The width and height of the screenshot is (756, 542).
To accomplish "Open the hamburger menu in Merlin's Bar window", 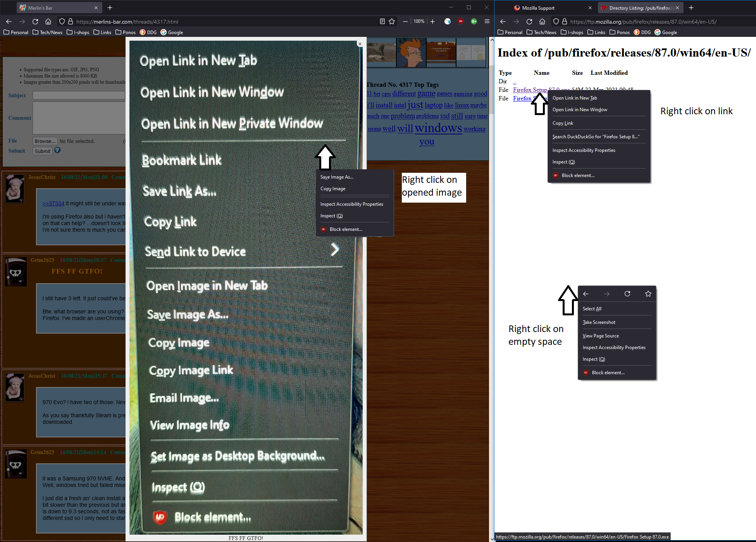I will [487, 22].
